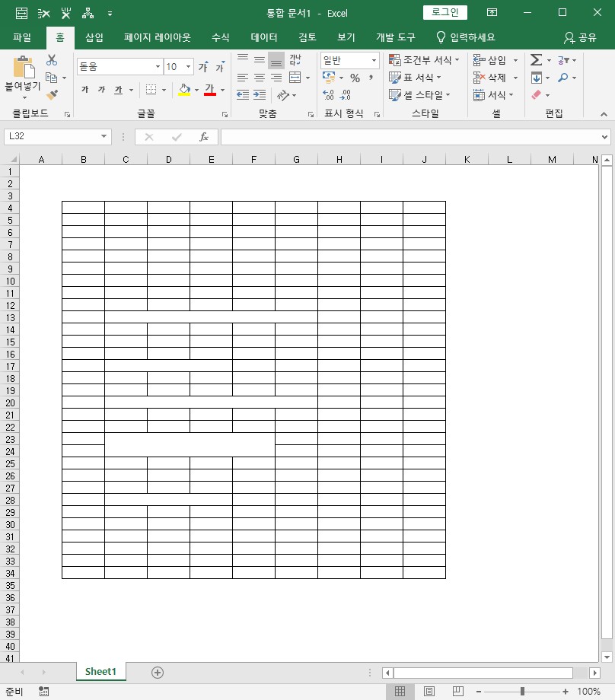615x700 pixels.
Task: Align text right
Action: point(276,78)
